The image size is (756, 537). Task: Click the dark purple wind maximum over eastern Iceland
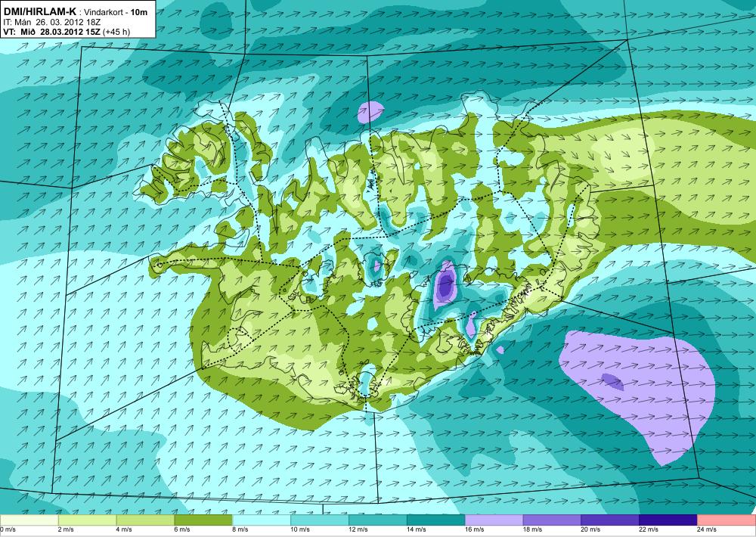click(445, 284)
